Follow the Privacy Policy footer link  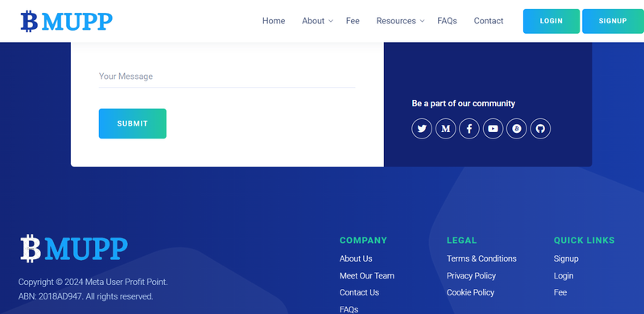click(471, 276)
